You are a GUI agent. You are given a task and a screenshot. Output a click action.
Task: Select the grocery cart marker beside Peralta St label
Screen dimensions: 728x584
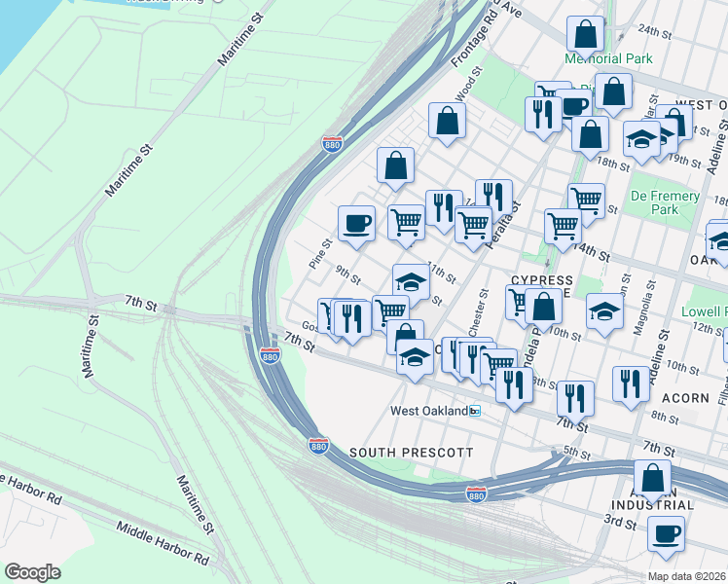(474, 228)
